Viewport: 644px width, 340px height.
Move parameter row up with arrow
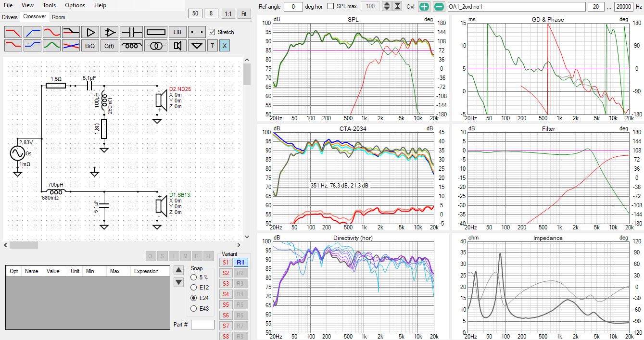(x=178, y=270)
